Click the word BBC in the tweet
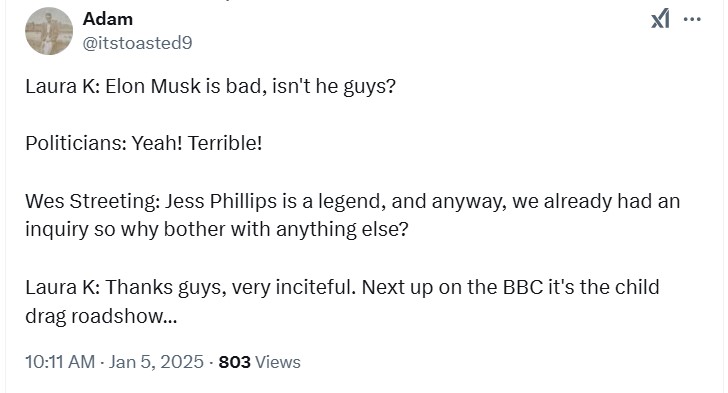This screenshot has height=393, width=728. (x=523, y=287)
